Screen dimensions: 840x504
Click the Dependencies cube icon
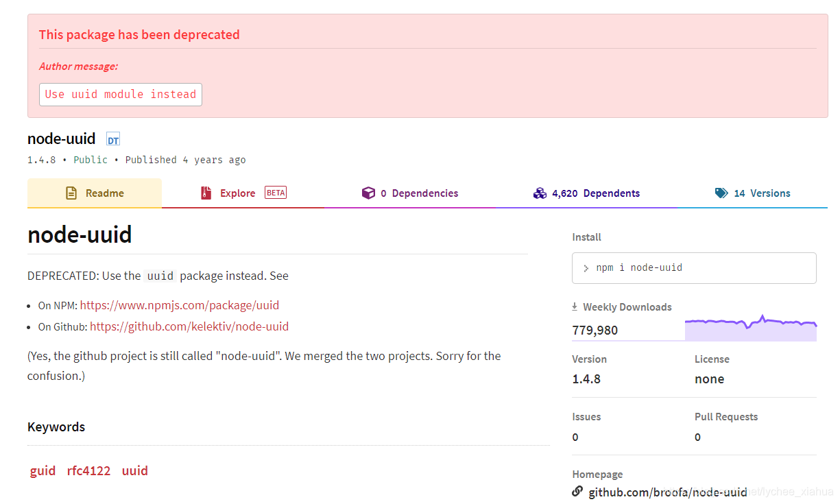click(x=368, y=193)
